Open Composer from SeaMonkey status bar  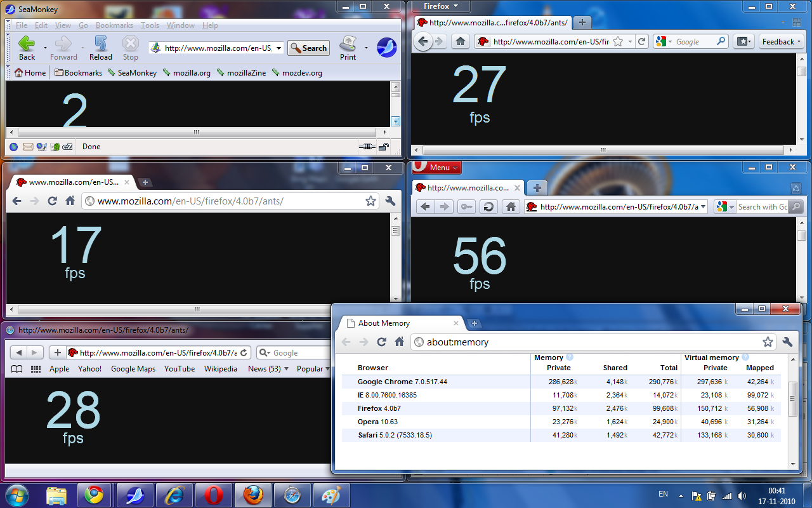(41, 147)
